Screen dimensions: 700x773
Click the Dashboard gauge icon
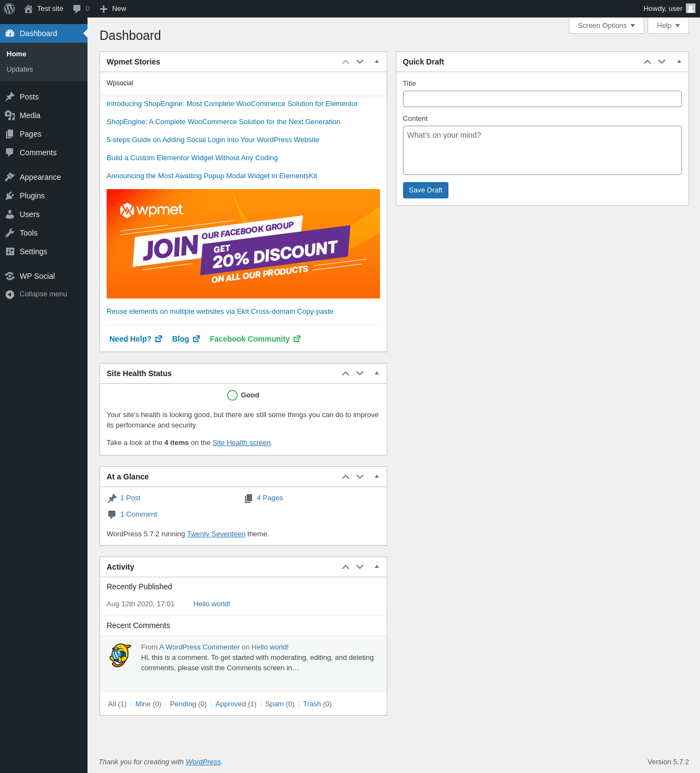pos(10,33)
